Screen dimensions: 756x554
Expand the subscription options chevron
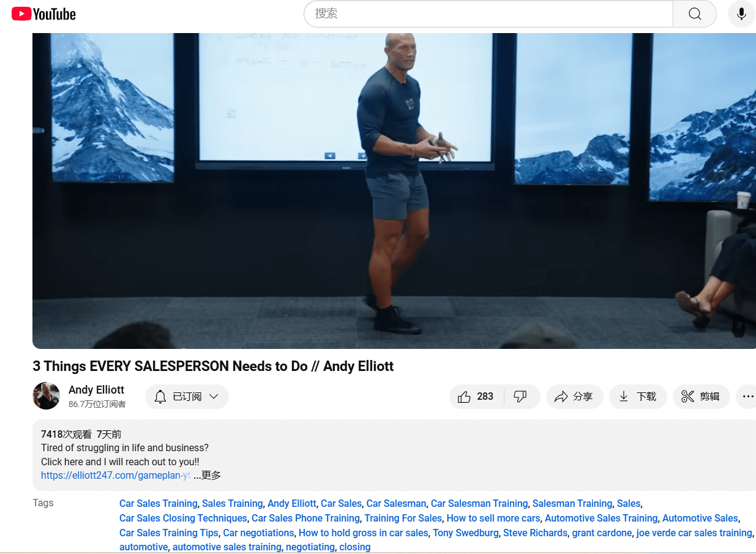[214, 397]
